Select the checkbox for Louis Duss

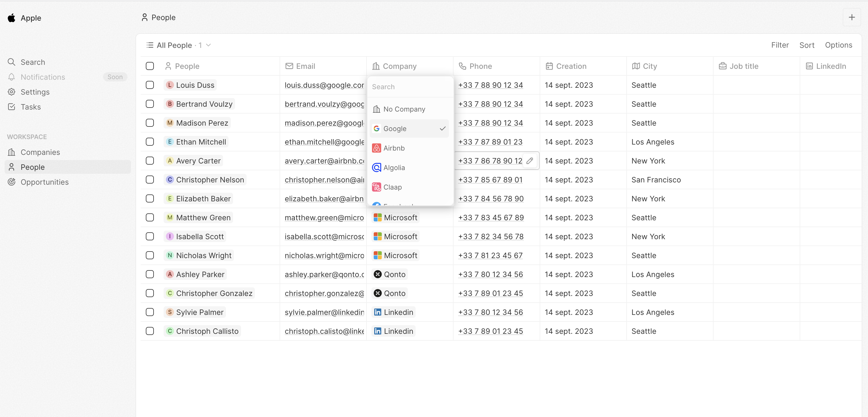[150, 85]
